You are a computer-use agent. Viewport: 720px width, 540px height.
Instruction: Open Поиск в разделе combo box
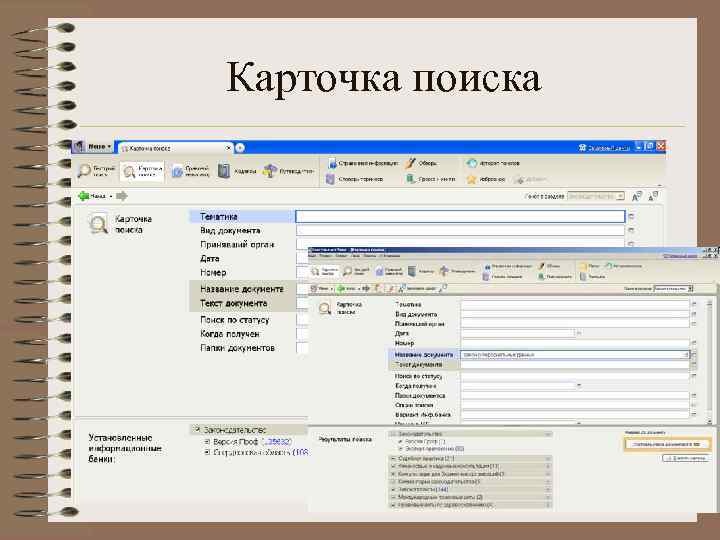pos(596,196)
